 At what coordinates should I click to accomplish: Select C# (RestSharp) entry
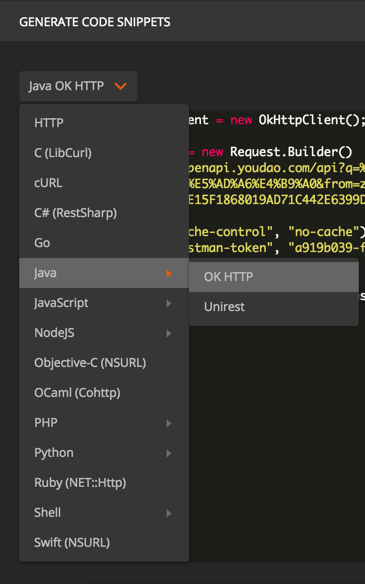pos(104,213)
